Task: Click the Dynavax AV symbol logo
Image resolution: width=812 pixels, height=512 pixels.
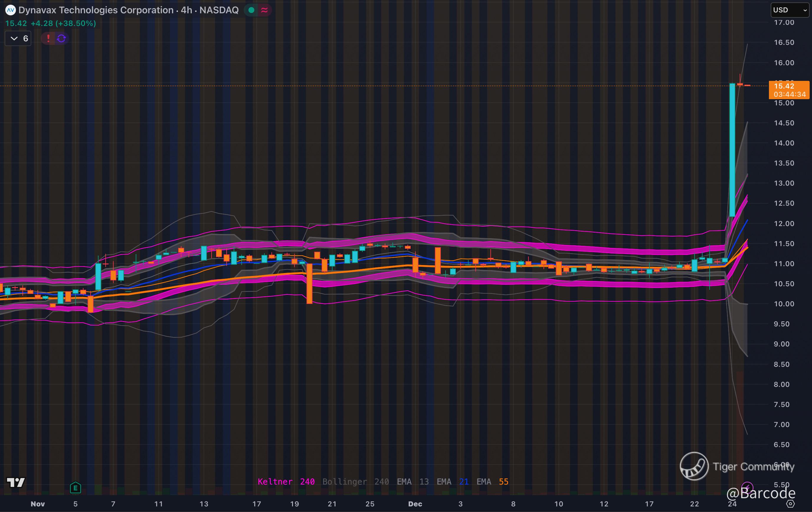Action: (x=10, y=10)
